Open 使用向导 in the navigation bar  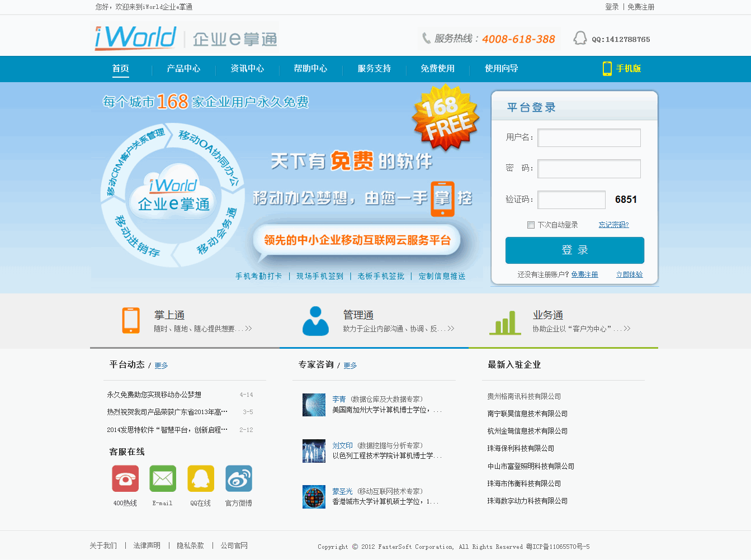pos(501,69)
